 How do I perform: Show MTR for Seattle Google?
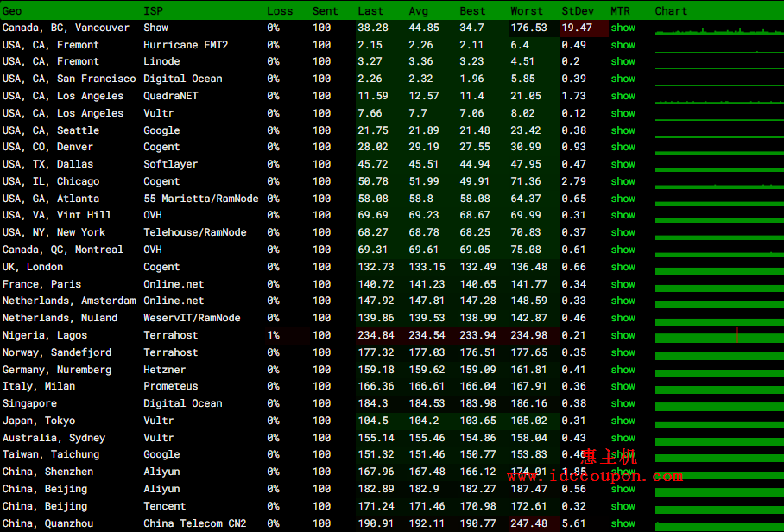[x=623, y=130]
